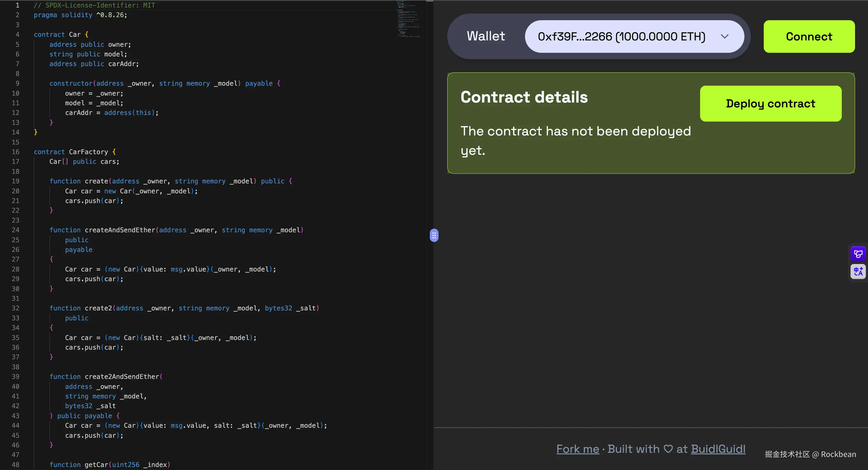868x470 pixels.
Task: Click the createAndSendEther function signature
Action: tap(177, 230)
